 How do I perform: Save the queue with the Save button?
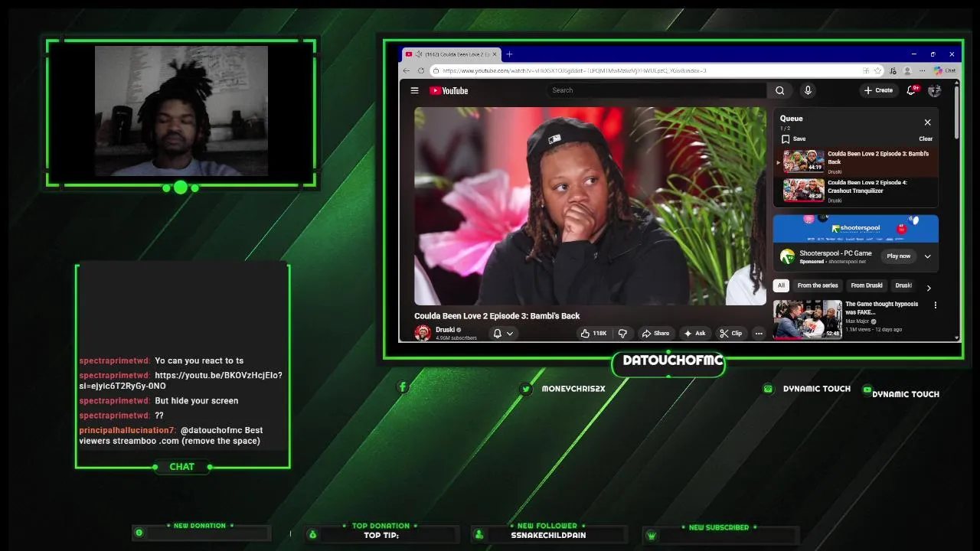[793, 139]
